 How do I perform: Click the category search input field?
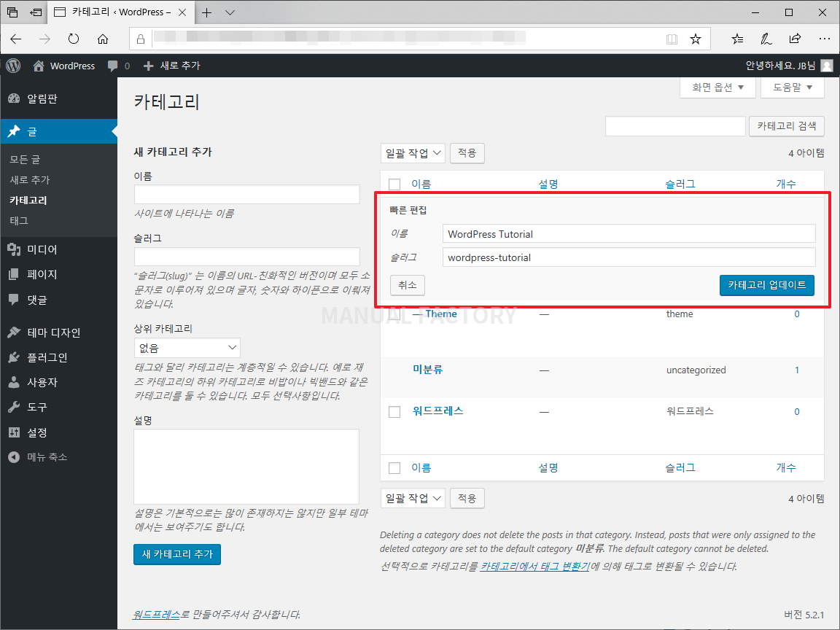675,126
